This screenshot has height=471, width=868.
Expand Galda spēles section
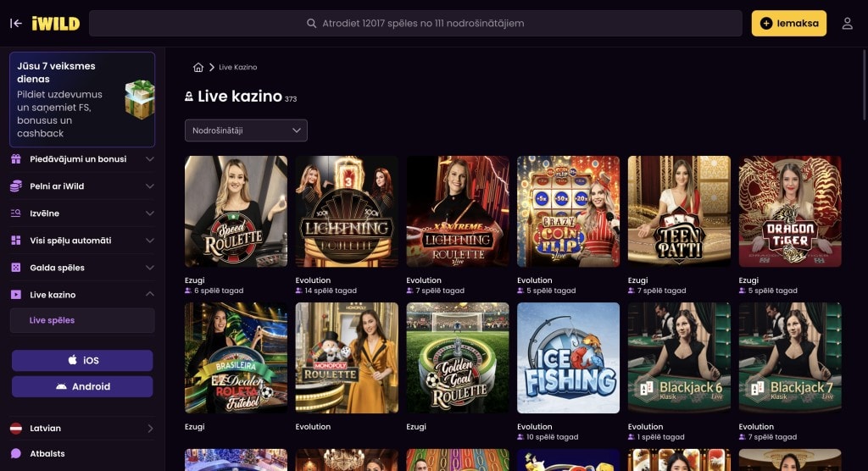pyautogui.click(x=82, y=268)
